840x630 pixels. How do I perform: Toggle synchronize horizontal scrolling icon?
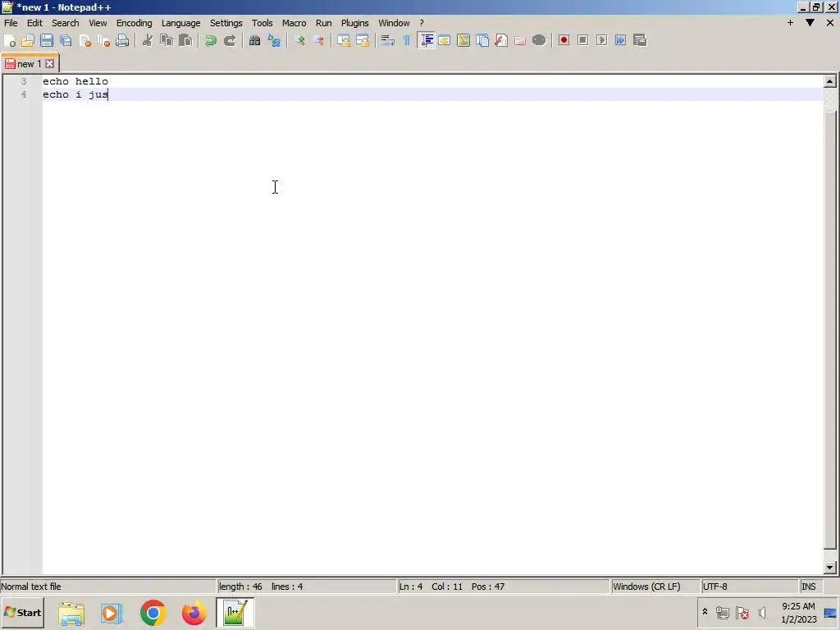click(x=363, y=41)
